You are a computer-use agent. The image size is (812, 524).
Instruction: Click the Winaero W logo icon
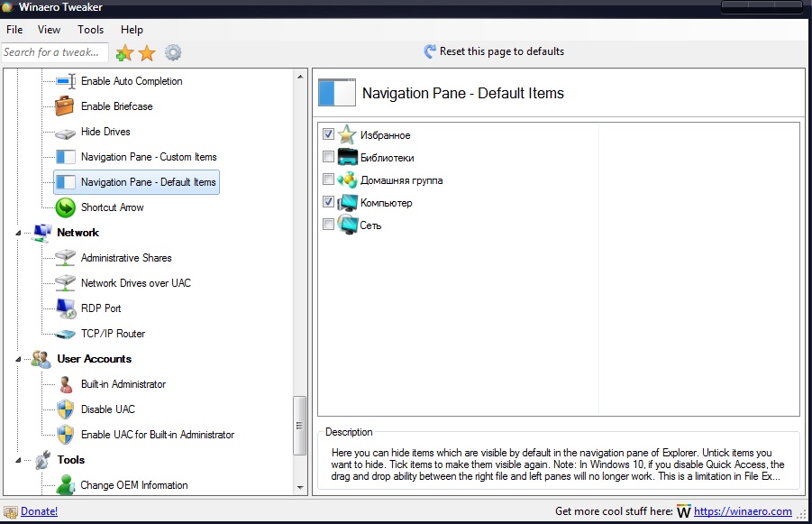tap(683, 511)
